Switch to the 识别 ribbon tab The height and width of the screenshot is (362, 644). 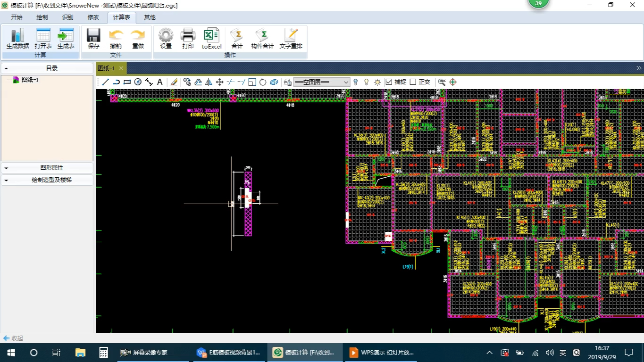[67, 17]
